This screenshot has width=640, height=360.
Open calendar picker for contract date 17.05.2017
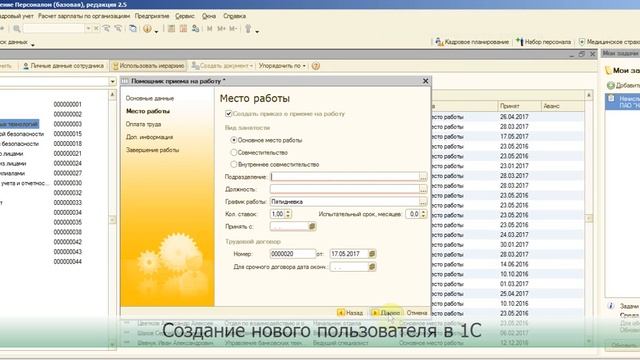coord(372,254)
